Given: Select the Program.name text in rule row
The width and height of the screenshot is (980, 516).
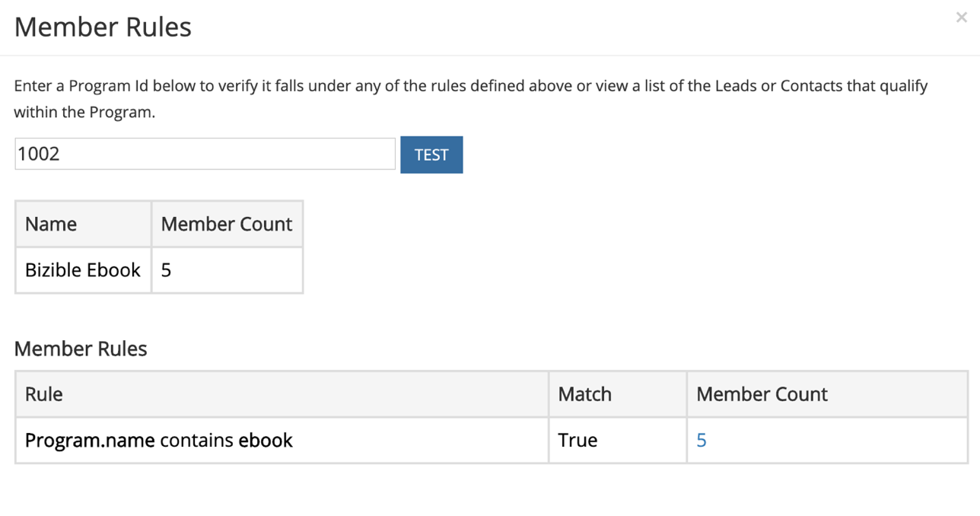Looking at the screenshot, I should pos(90,441).
